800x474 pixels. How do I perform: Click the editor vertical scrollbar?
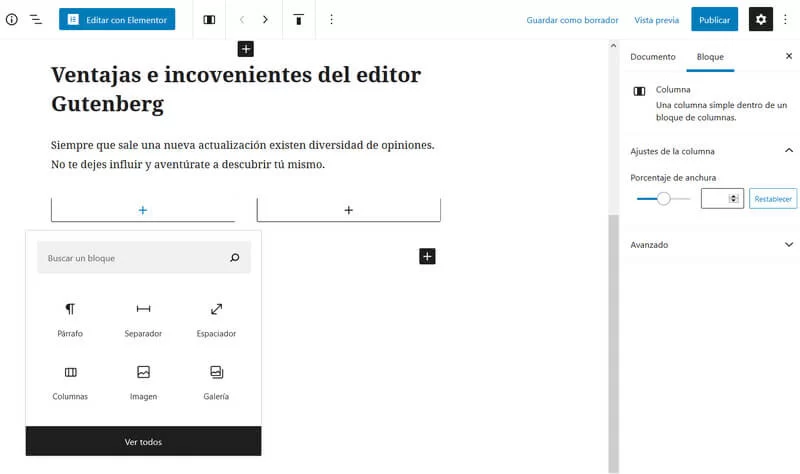click(x=614, y=344)
